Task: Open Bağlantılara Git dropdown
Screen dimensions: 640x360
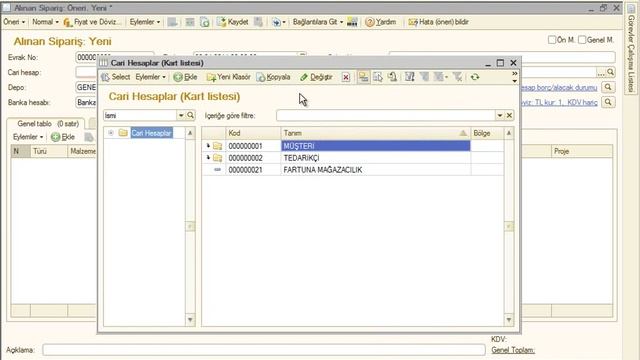Action: tap(318, 22)
